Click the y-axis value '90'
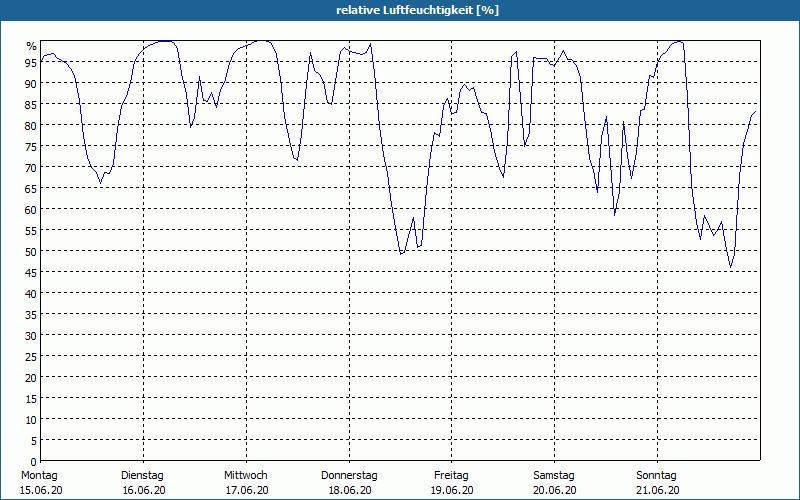 (31, 84)
